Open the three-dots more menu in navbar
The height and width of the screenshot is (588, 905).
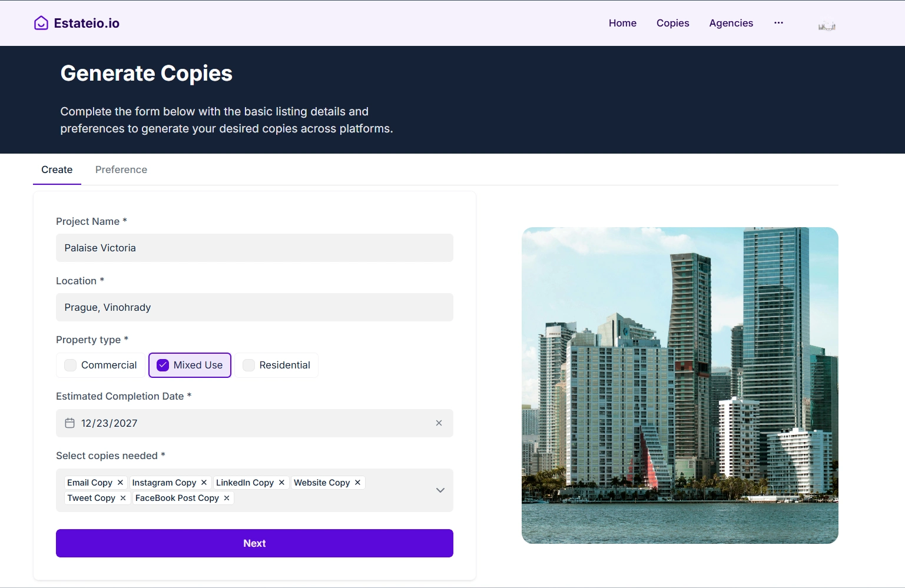coord(778,23)
